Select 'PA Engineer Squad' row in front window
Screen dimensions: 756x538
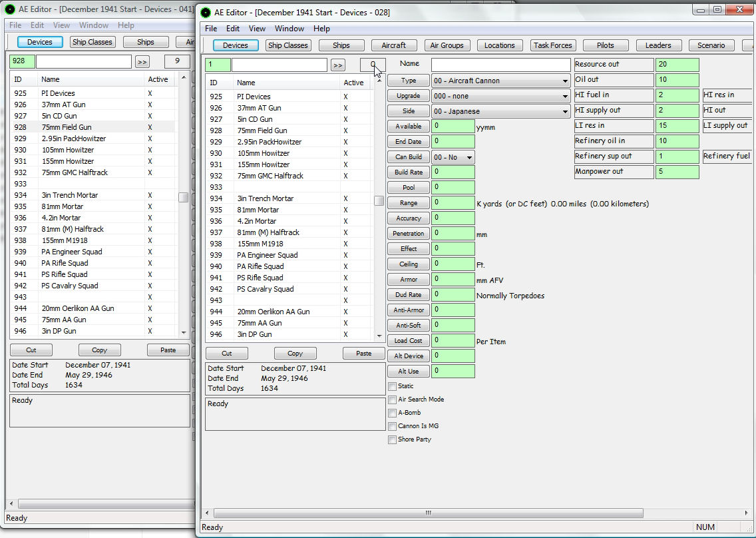coord(288,255)
